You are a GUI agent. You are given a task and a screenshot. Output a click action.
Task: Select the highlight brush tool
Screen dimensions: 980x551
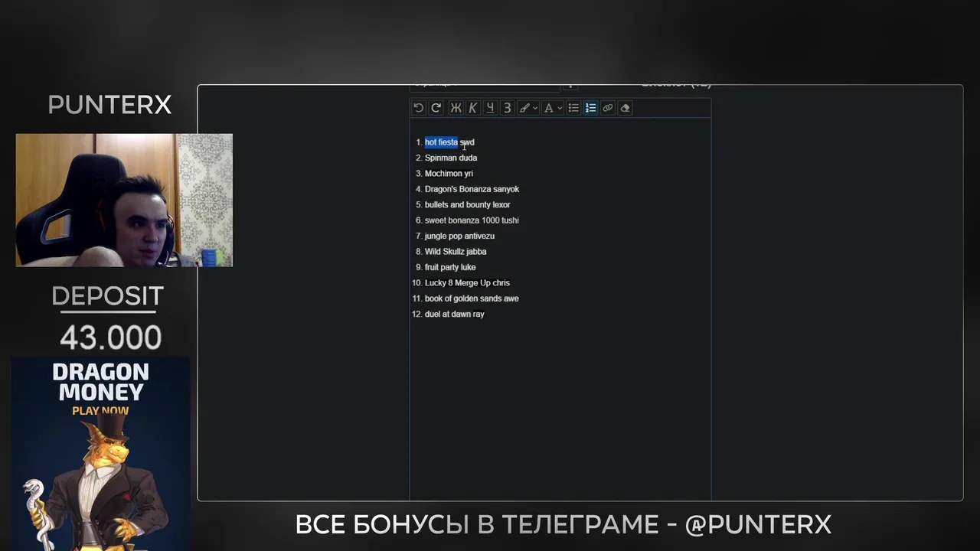tap(524, 108)
